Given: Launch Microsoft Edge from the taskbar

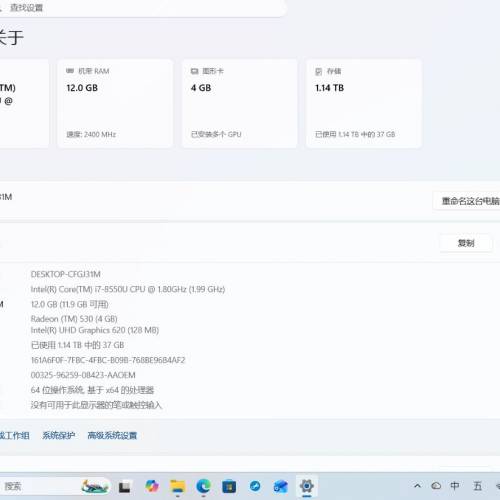Looking at the screenshot, I should pos(203,486).
